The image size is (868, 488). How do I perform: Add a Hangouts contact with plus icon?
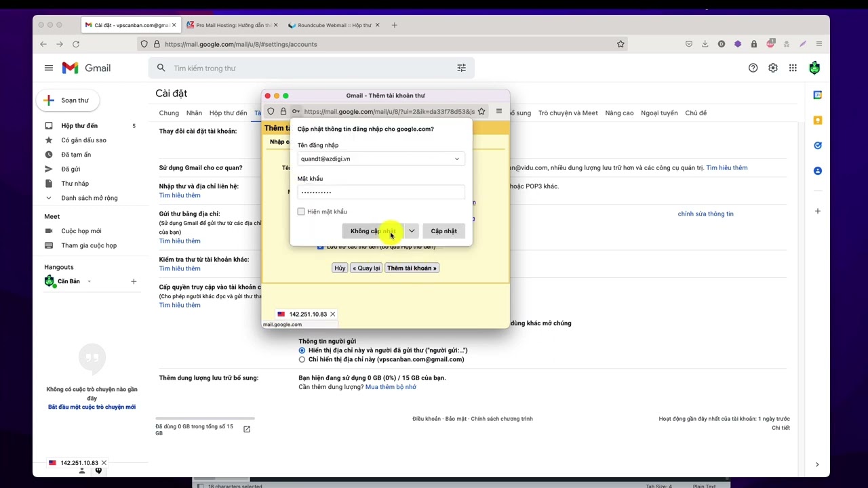[x=134, y=281]
